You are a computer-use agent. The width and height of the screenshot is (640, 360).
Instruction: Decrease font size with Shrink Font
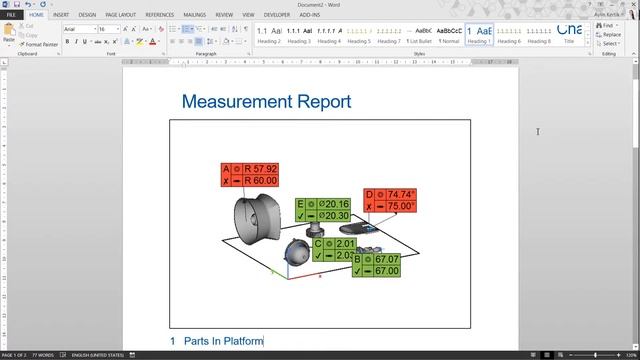click(x=133, y=29)
